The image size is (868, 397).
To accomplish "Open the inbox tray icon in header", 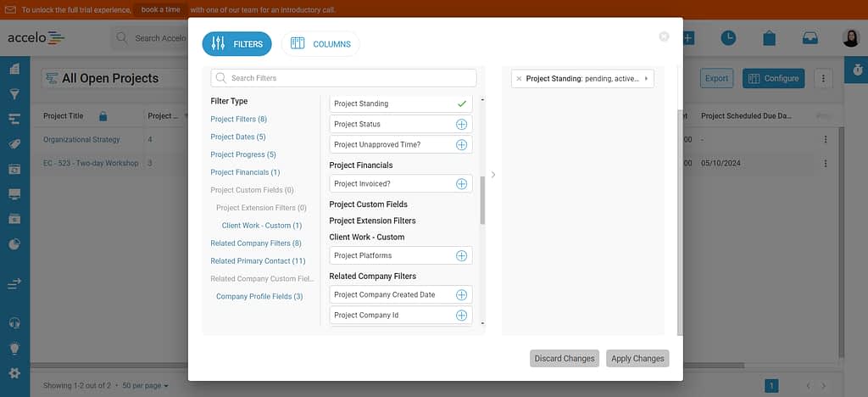I will (810, 37).
